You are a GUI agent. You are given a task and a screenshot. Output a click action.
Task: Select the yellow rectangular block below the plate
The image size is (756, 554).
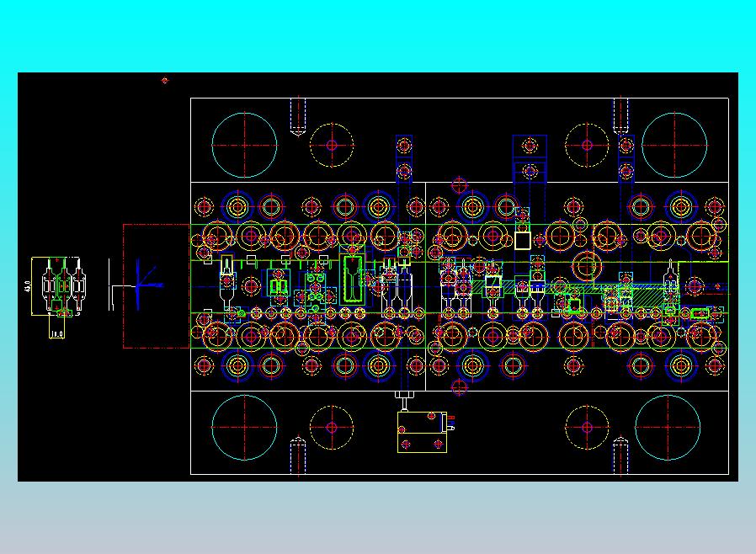(x=423, y=432)
